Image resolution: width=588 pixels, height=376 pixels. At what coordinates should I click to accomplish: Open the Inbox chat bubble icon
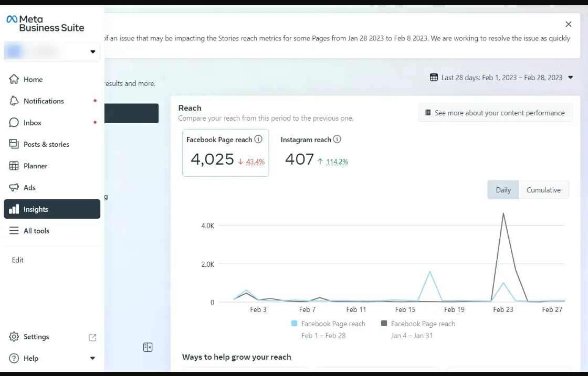(x=14, y=122)
